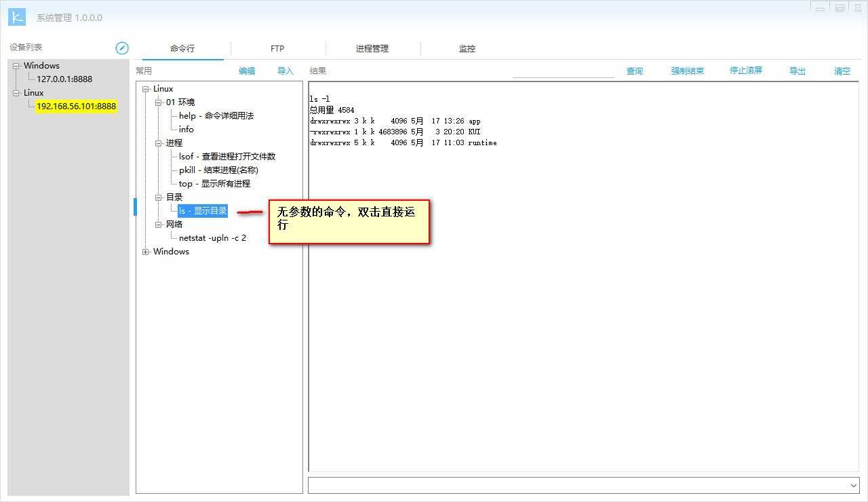Click the 导入 link
Screen dimensions: 868x502
(x=285, y=71)
